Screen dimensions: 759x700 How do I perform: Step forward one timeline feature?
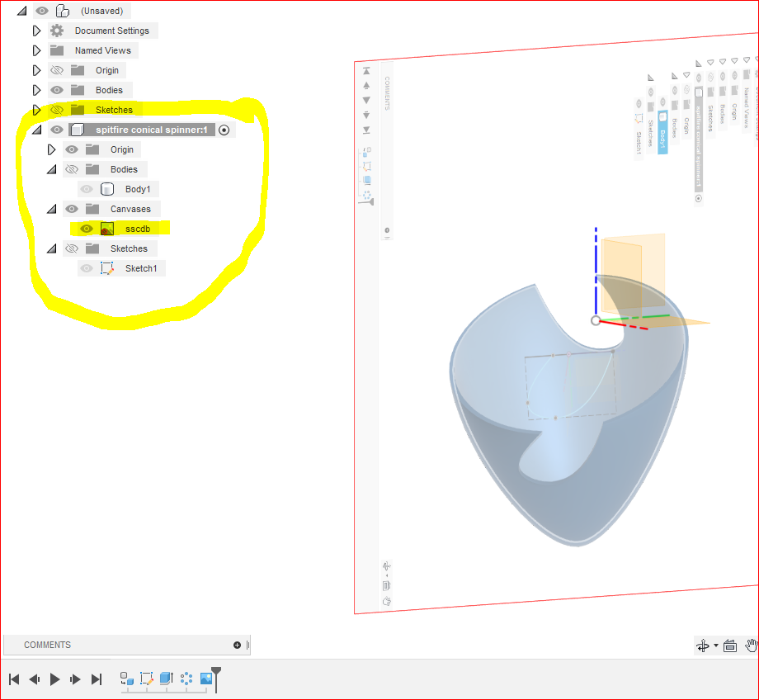pyautogui.click(x=75, y=679)
